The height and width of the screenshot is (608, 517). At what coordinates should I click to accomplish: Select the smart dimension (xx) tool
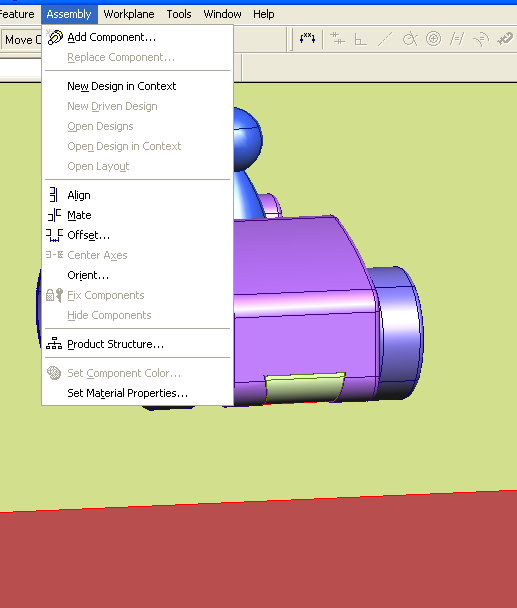pos(307,39)
